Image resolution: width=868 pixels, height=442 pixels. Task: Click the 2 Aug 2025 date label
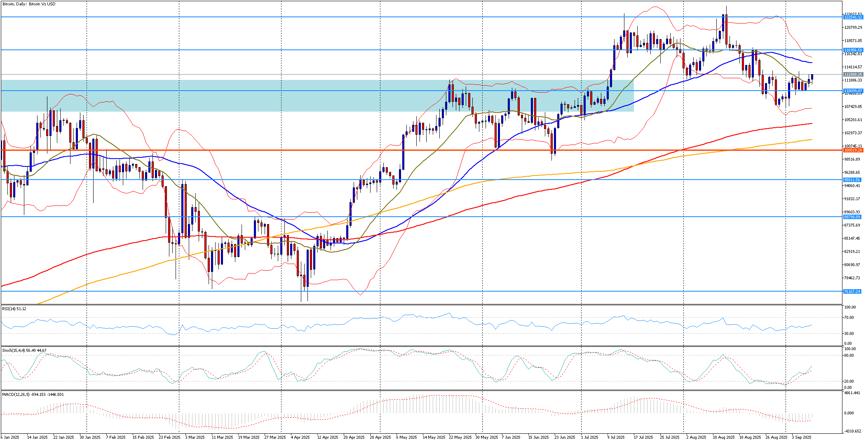[696, 437]
